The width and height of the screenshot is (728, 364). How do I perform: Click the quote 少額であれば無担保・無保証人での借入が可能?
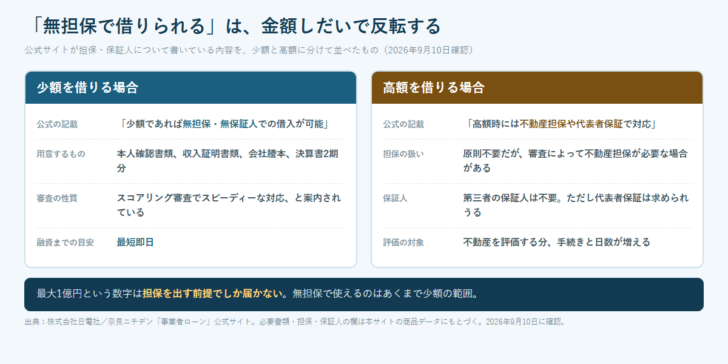(225, 124)
